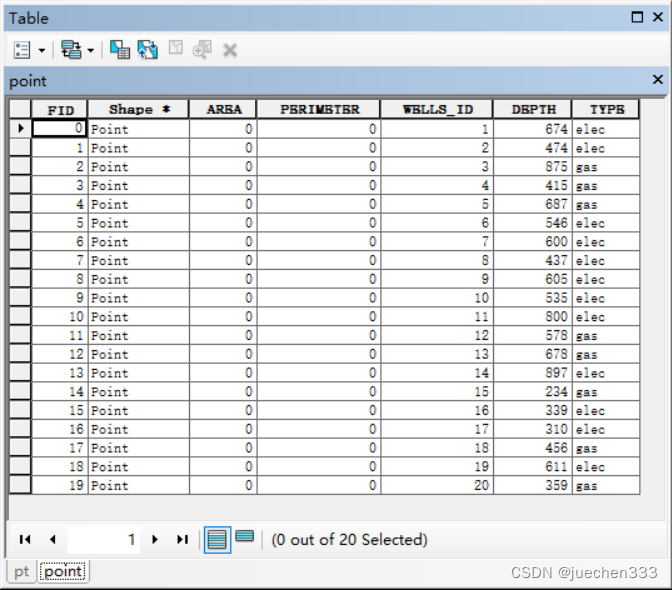Click the TYPE column header
The width and height of the screenshot is (672, 590).
pyautogui.click(x=606, y=110)
